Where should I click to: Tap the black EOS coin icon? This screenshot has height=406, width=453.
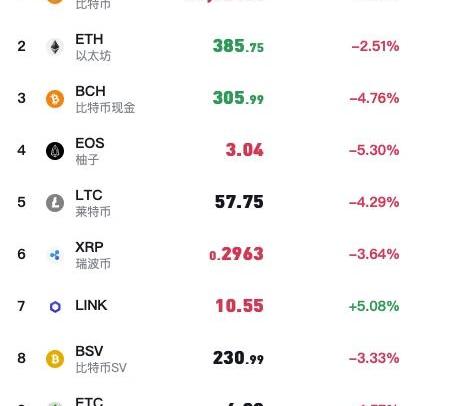pos(55,151)
